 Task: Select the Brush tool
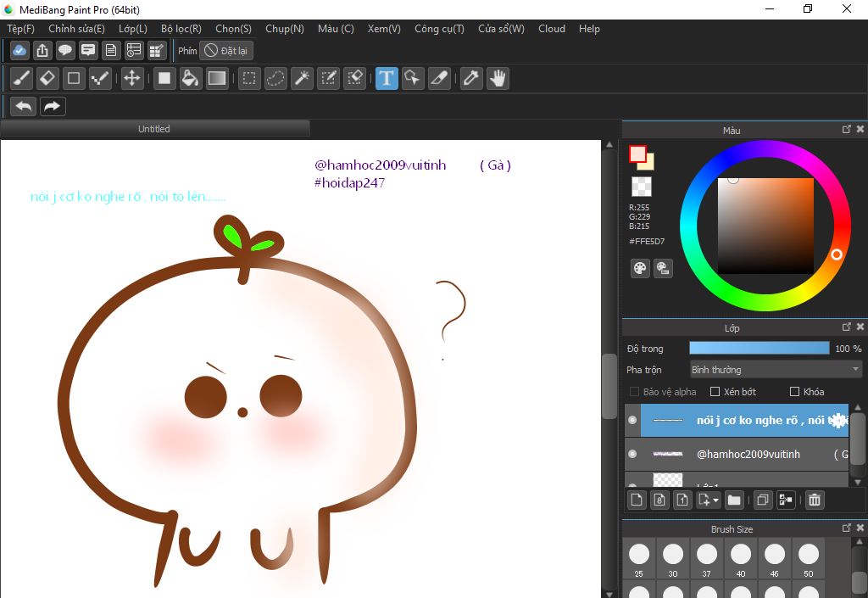[21, 78]
